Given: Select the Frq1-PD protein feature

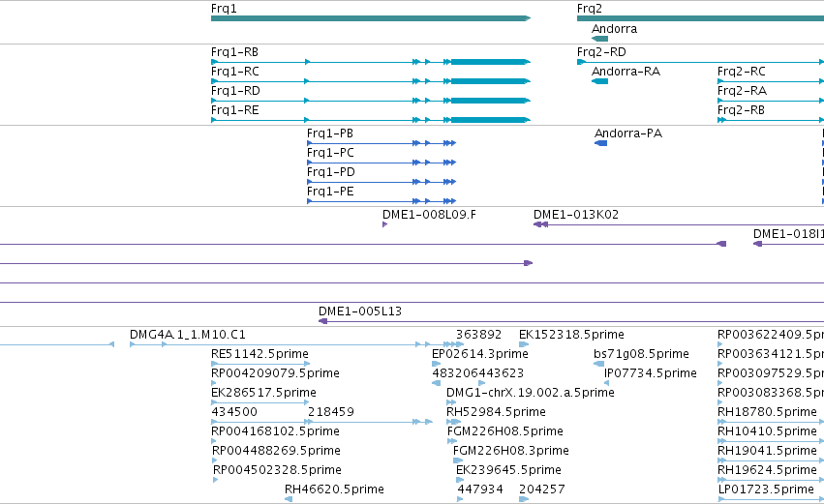Looking at the screenshot, I should click(x=381, y=182).
